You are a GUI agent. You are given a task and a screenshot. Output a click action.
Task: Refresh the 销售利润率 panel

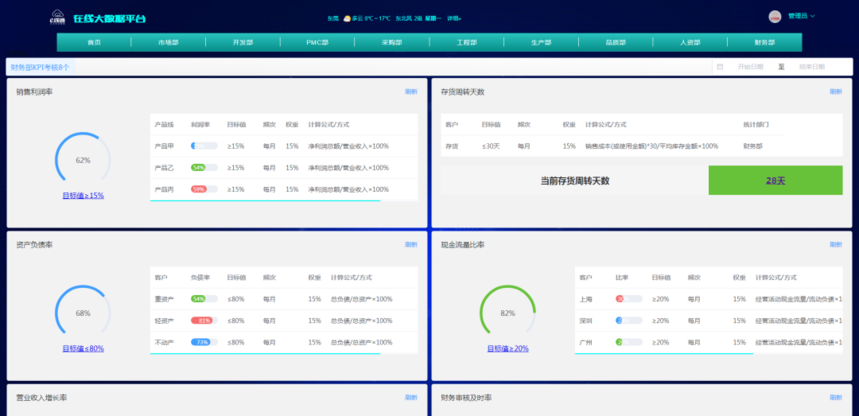click(x=411, y=91)
